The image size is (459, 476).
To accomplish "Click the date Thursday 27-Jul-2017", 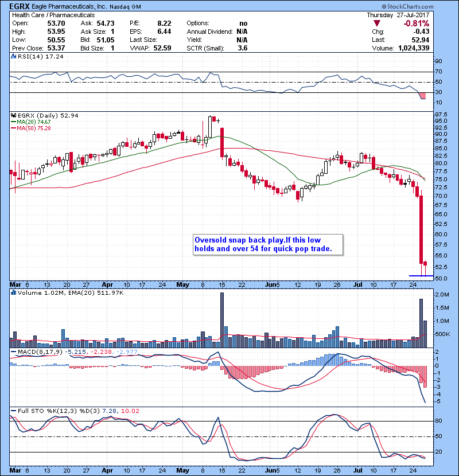I will click(398, 15).
